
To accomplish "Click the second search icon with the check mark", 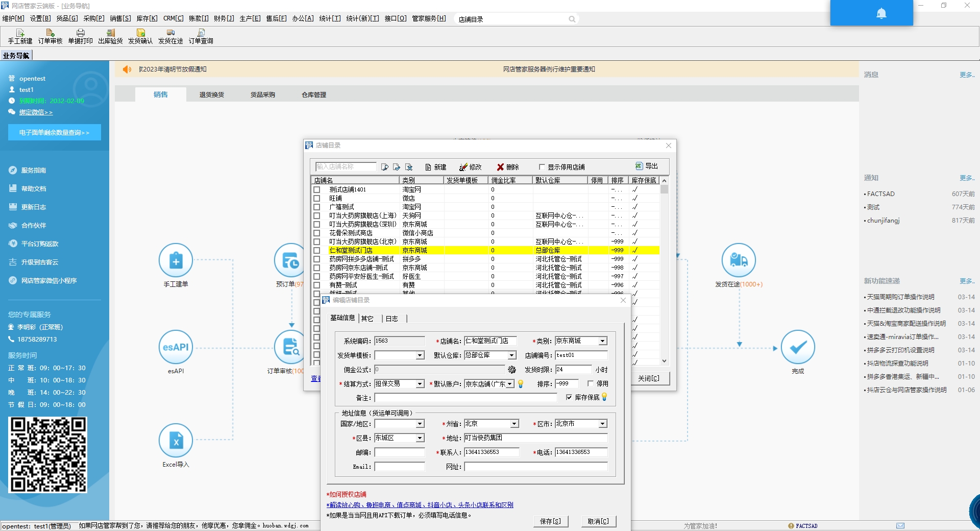I will 397,167.
